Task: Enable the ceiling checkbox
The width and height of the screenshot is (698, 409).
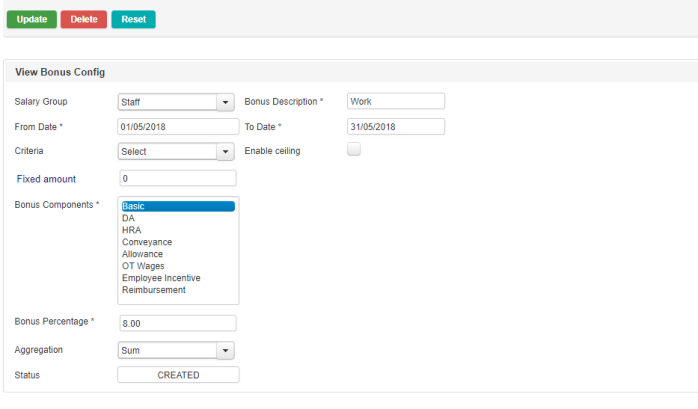Action: click(x=353, y=150)
